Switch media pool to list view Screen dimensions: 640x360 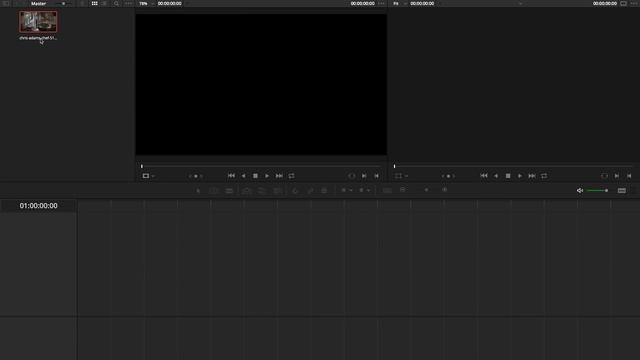[x=104, y=3]
